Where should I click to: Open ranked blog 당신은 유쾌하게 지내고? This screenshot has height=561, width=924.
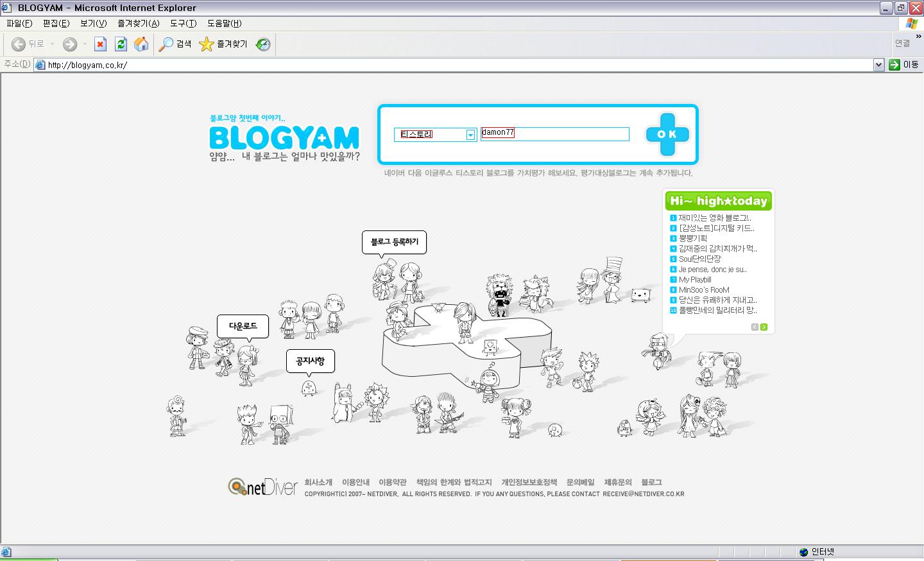coord(717,300)
